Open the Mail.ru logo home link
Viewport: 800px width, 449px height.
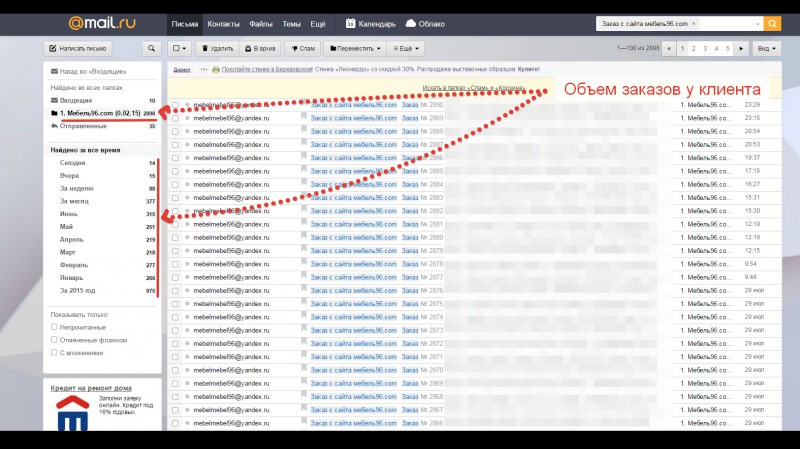click(102, 23)
